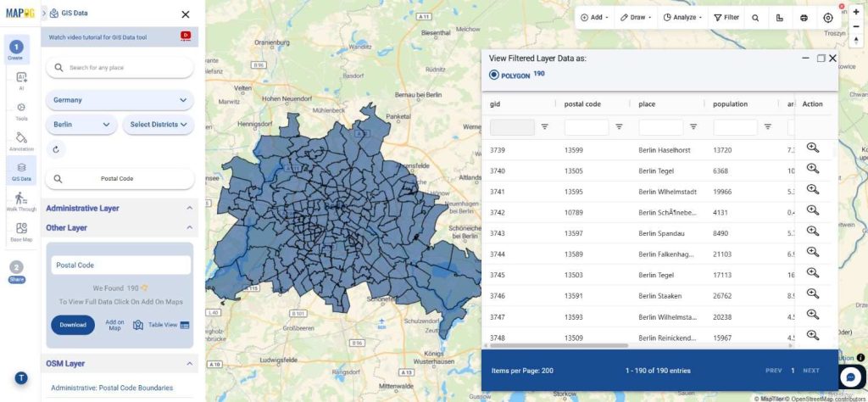Click the reset refresh icon below Berlin
Image resolution: width=868 pixels, height=402 pixels.
pyautogui.click(x=55, y=149)
